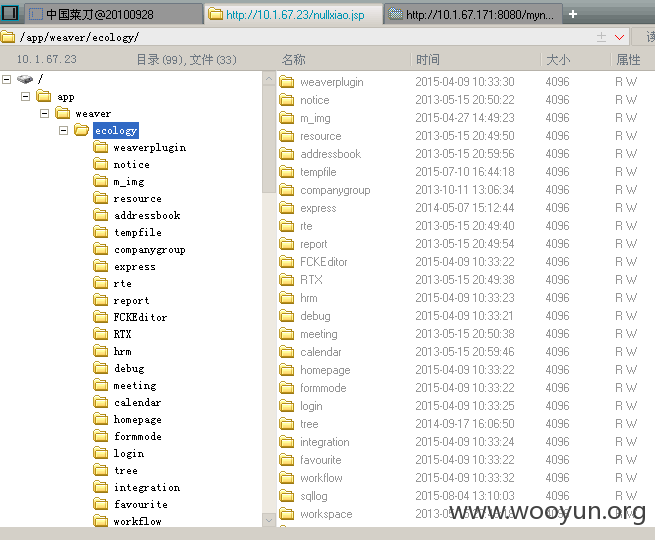Click tree folder icon in file list
The image size is (655, 540).
pyautogui.click(x=287, y=423)
